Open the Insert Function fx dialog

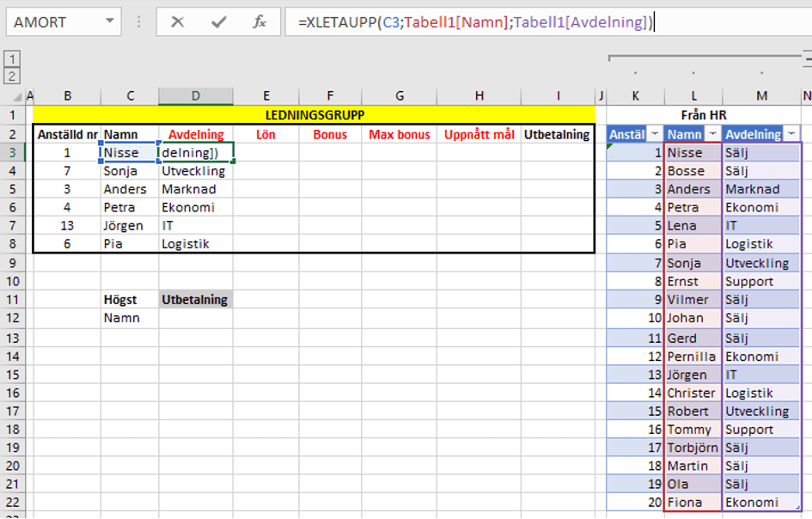[x=259, y=21]
